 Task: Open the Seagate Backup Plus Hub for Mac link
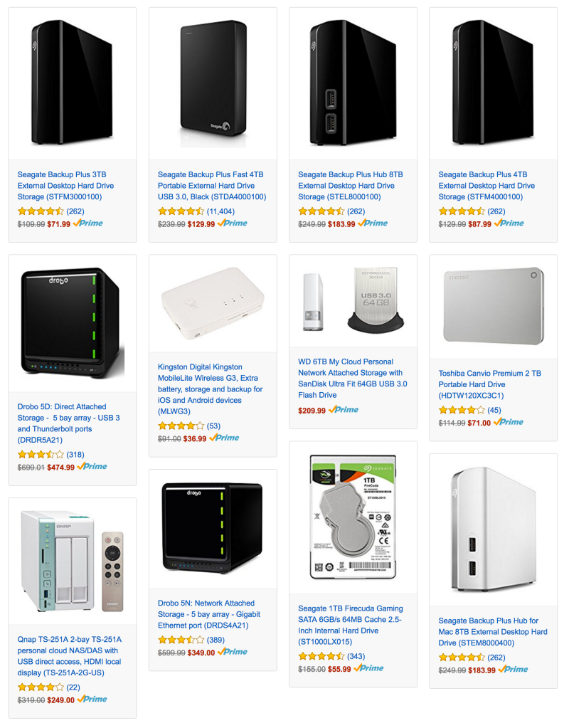point(493,632)
